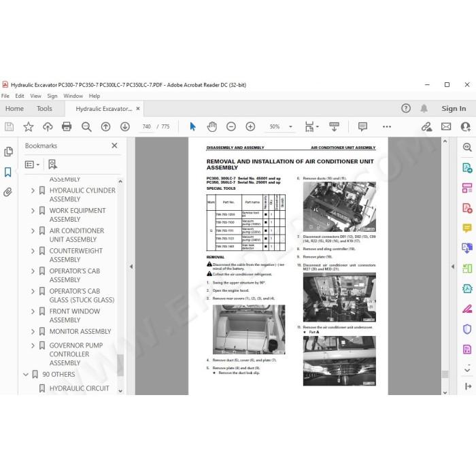Open the Export PDF tool
Screen dimensions: 476x476
(x=467, y=167)
